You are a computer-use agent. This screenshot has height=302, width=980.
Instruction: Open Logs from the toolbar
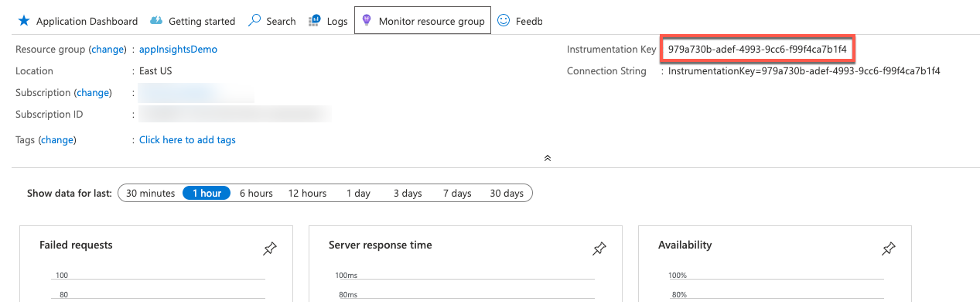tap(328, 21)
